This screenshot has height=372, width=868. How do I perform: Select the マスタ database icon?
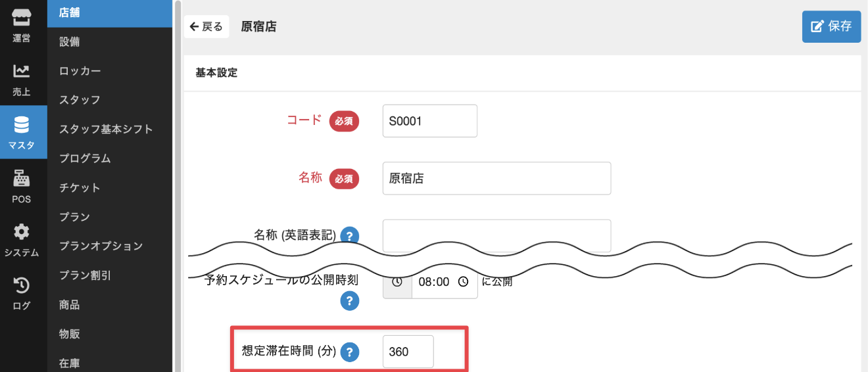pyautogui.click(x=22, y=132)
